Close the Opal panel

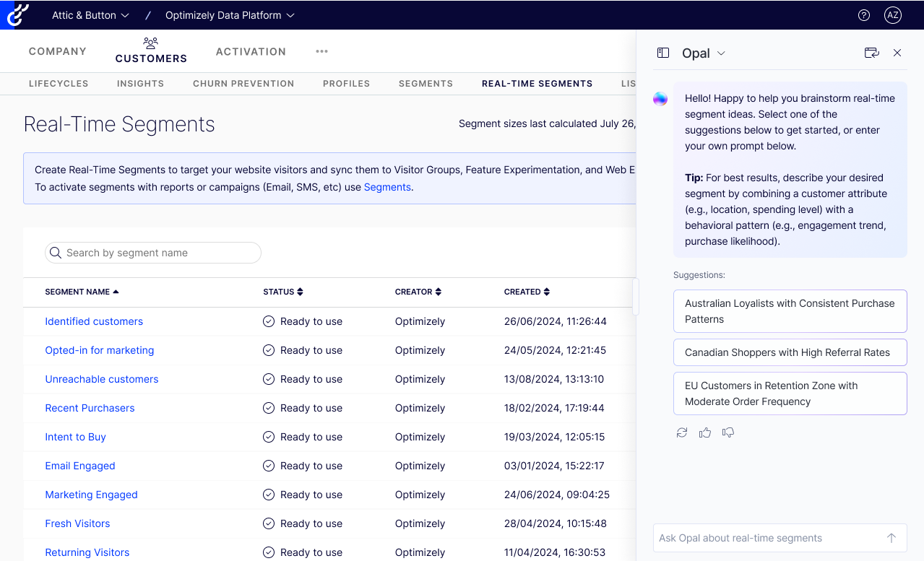coord(897,53)
